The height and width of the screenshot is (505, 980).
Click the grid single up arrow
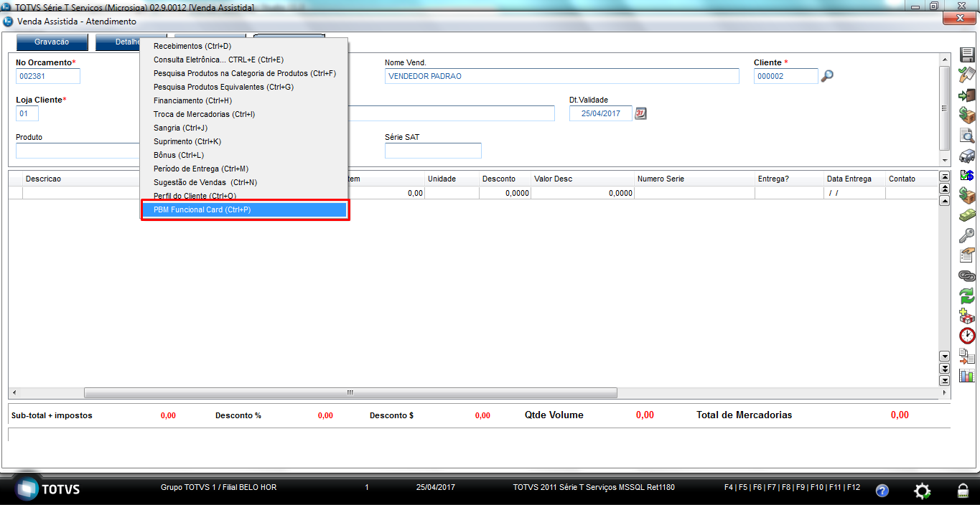pos(945,201)
